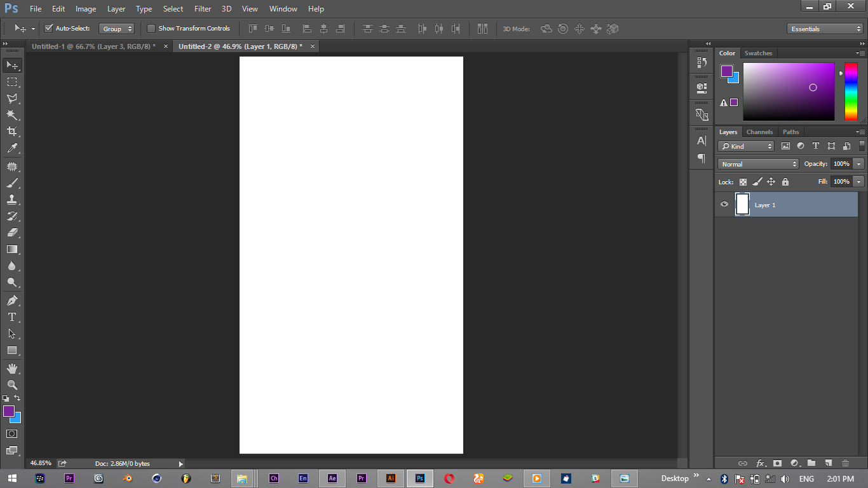Select the Crop tool
This screenshot has width=868, height=488.
(x=12, y=132)
